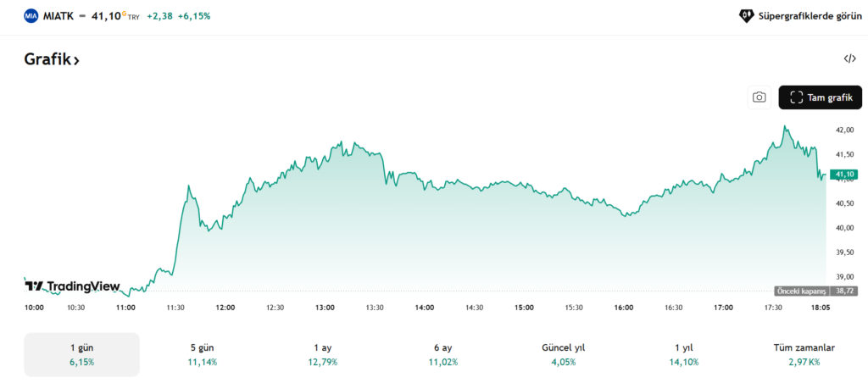Open the Tam grafik full chart button

click(820, 97)
